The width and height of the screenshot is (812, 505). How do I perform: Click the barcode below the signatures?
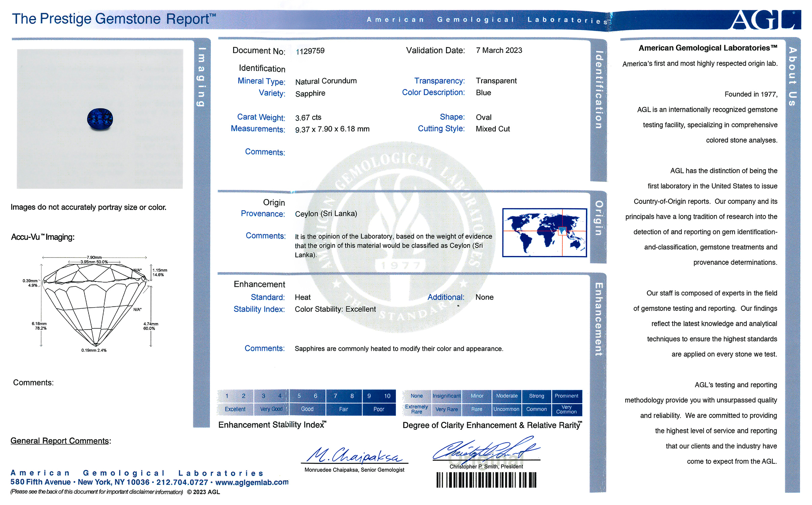pyautogui.click(x=486, y=480)
